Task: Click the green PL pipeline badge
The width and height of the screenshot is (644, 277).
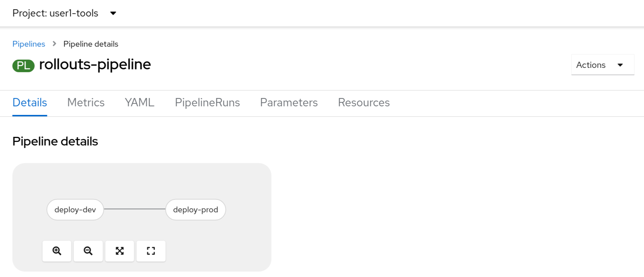Action: click(x=23, y=65)
